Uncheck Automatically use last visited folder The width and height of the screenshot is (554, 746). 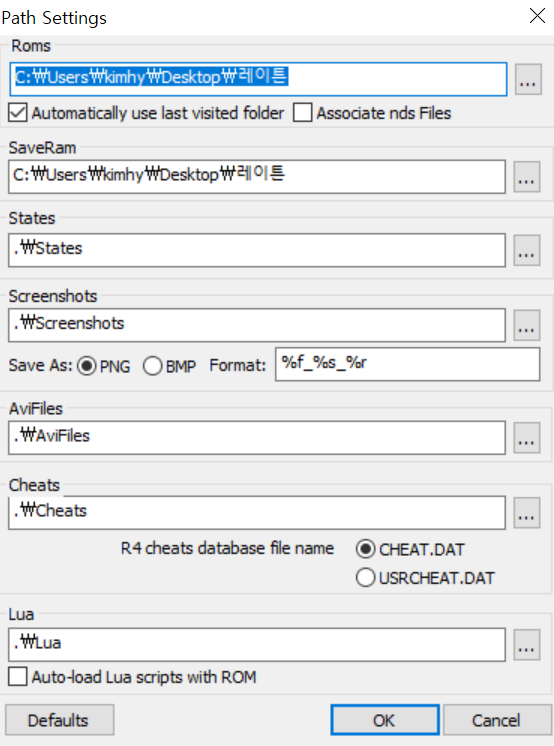click(18, 113)
